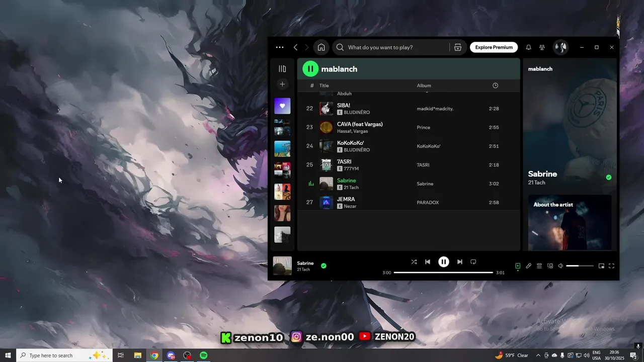Select the track 7ASRI
This screenshot has height=362, width=644.
(344, 161)
